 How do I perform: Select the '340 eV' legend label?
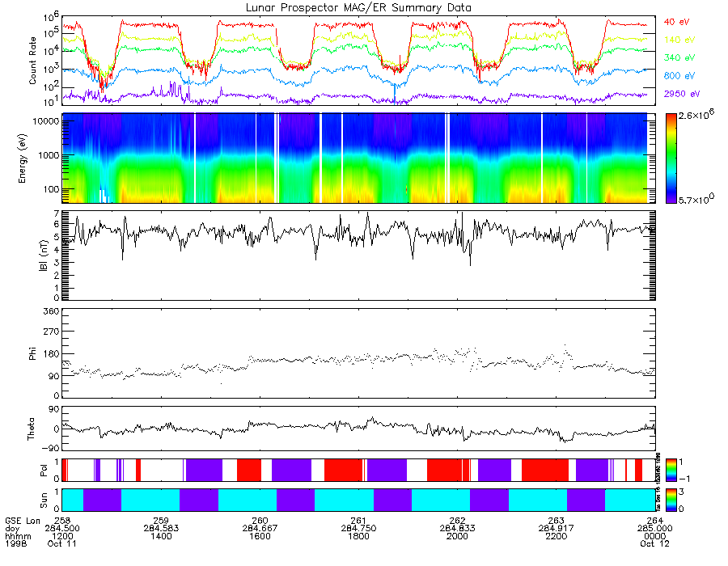pos(679,57)
